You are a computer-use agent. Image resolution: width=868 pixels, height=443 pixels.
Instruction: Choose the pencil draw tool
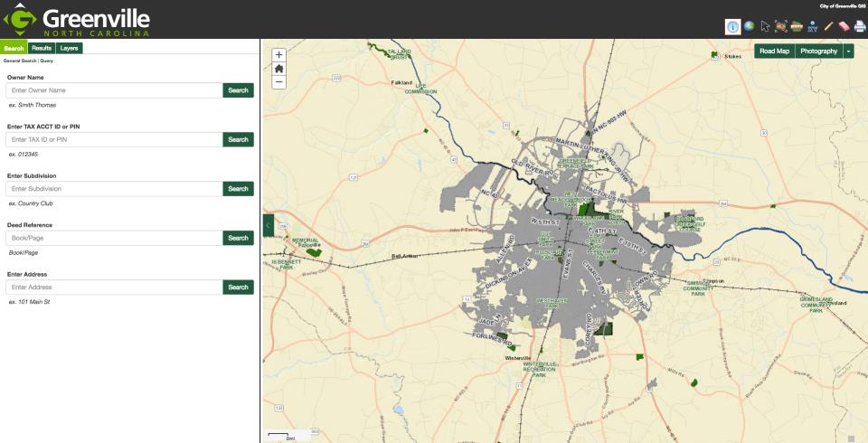(x=828, y=27)
